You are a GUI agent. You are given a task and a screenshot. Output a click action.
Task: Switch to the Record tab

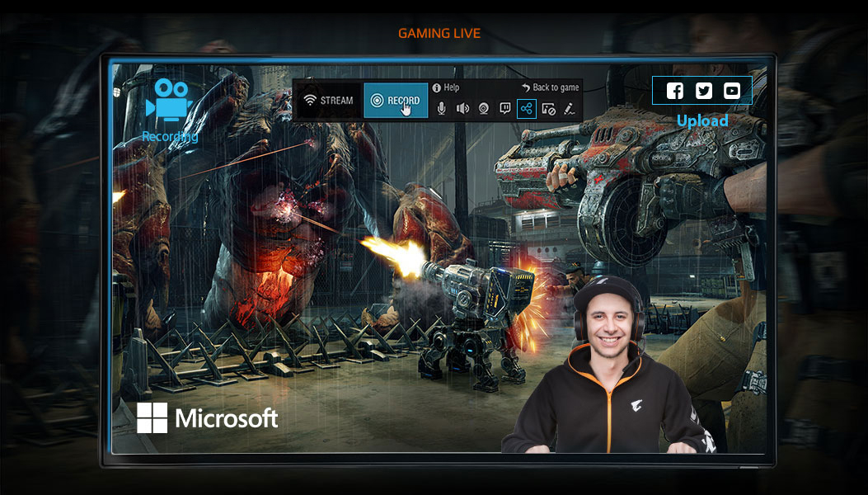(396, 99)
